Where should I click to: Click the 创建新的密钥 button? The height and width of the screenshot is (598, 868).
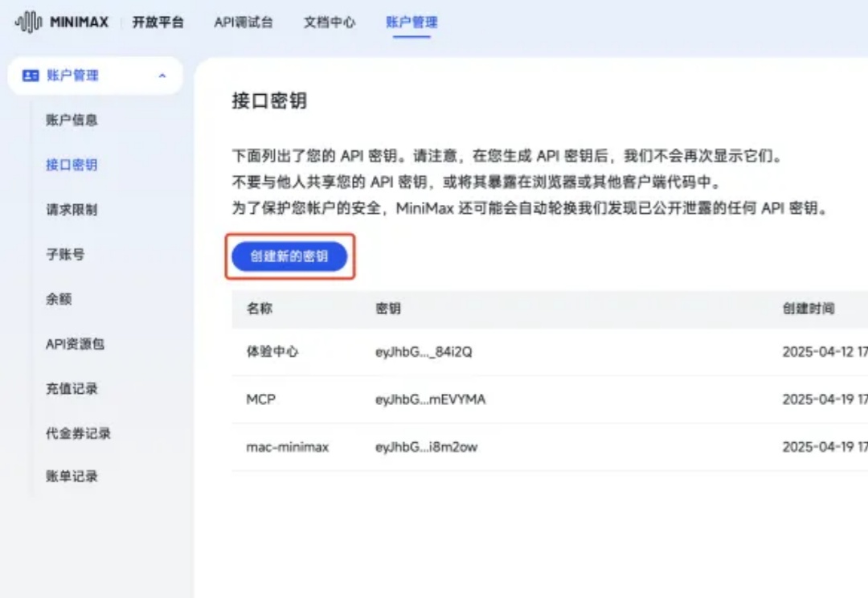(x=289, y=256)
